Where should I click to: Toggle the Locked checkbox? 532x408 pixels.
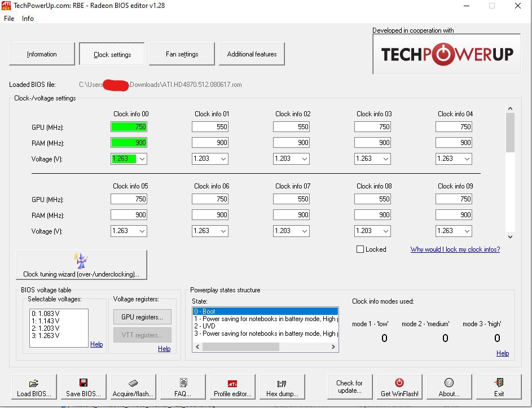[360, 249]
